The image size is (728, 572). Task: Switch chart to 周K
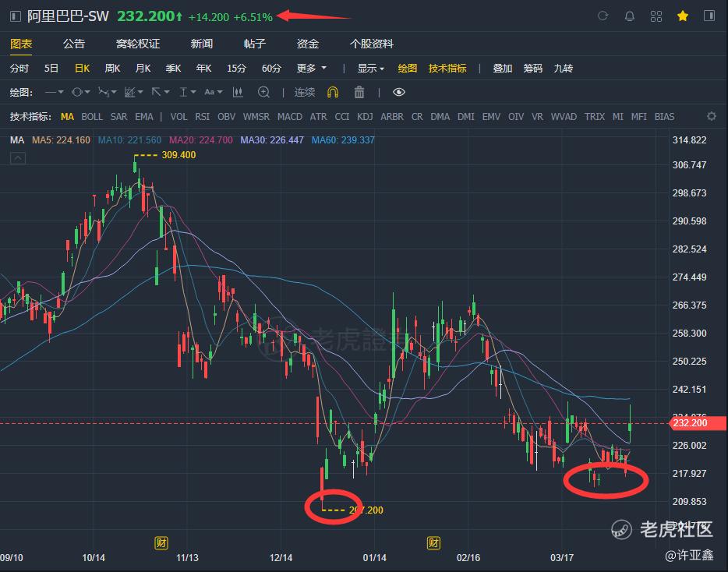pos(112,69)
